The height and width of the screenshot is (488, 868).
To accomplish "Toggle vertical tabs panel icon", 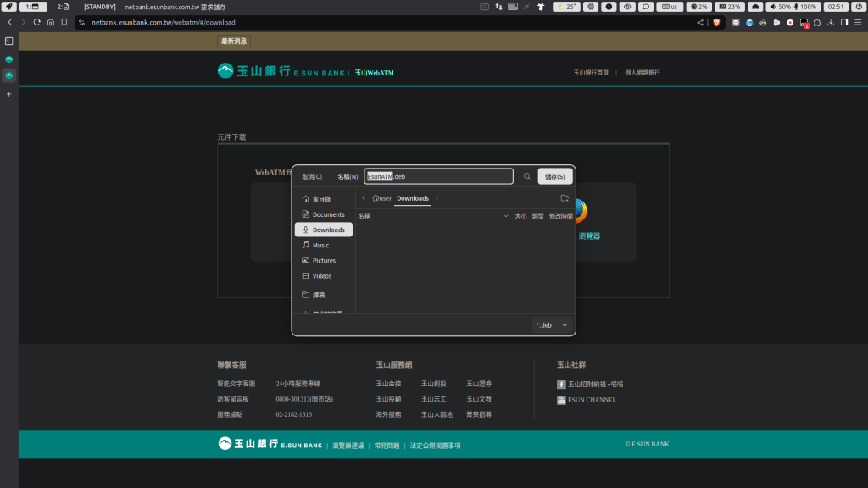I will [x=8, y=42].
